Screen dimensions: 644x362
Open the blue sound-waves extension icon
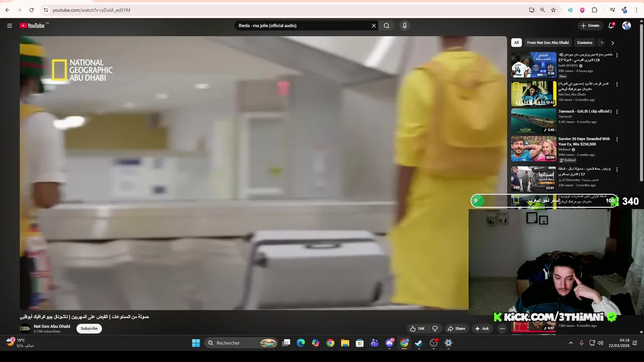click(x=570, y=10)
